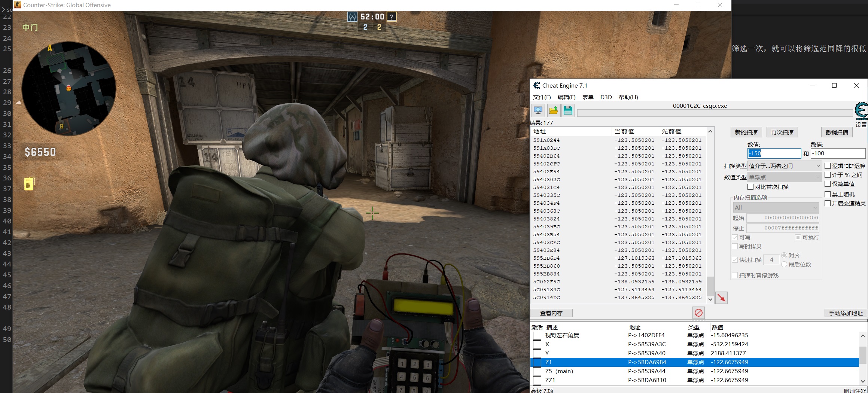Toggle the 仅简单值 checkbox
The width and height of the screenshot is (868, 393).
pos(828,184)
